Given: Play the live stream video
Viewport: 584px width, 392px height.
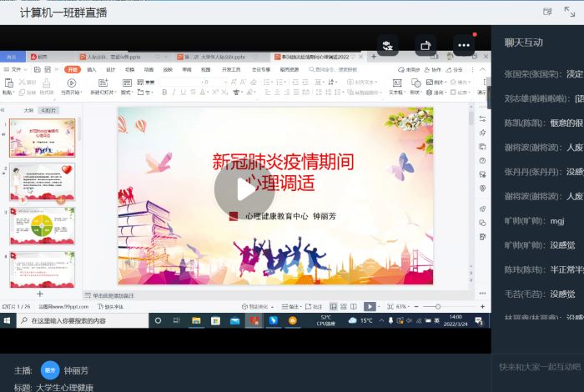Looking at the screenshot, I should pyautogui.click(x=244, y=189).
